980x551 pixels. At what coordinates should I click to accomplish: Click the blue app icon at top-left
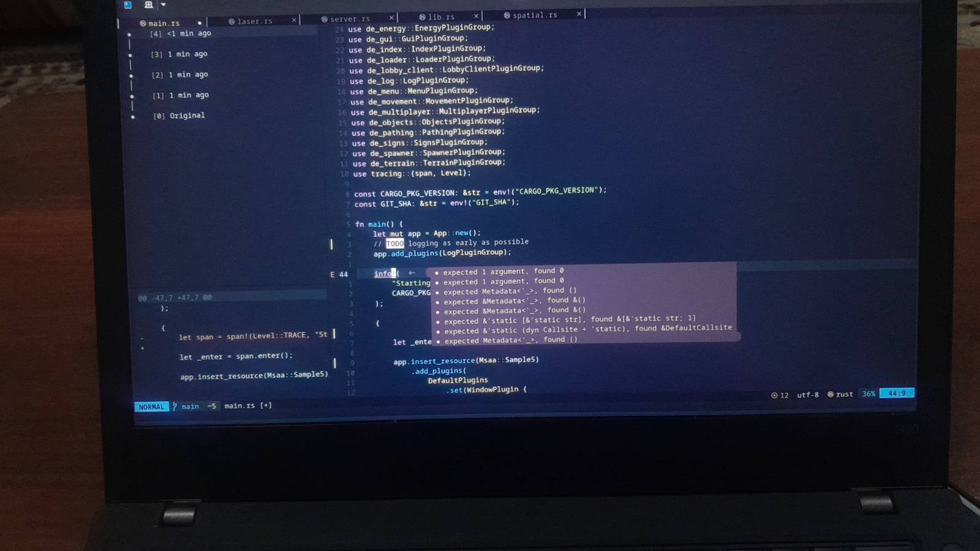[x=128, y=5]
